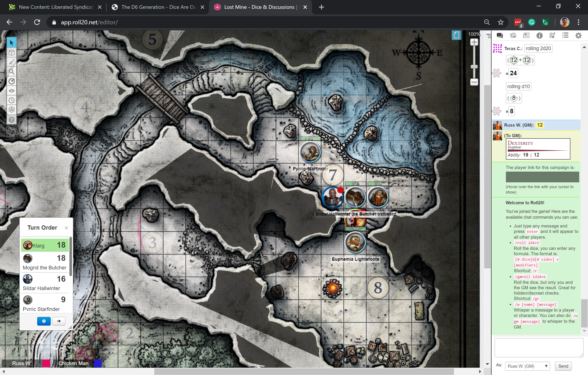Click Russ W. magenta color swatch
The width and height of the screenshot is (588, 375).
46,363
